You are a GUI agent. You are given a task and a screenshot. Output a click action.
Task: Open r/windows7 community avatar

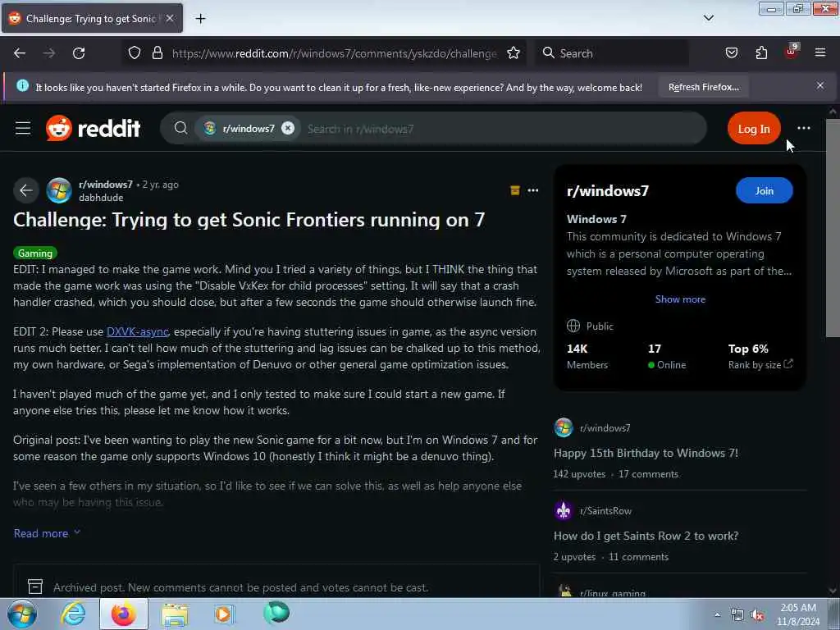click(x=59, y=190)
